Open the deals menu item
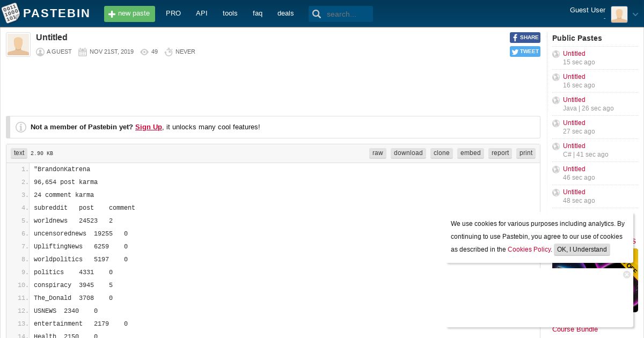 [286, 13]
